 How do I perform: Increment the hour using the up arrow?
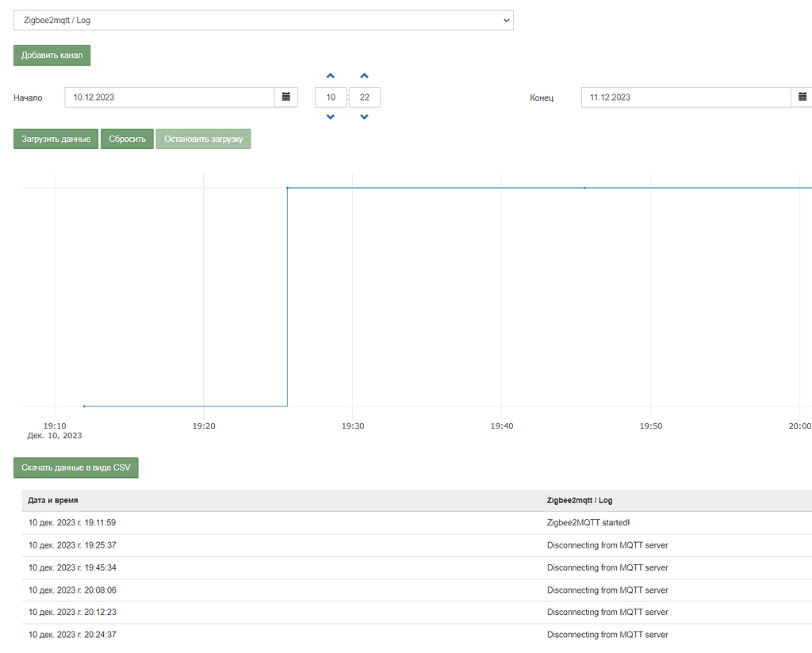point(330,76)
